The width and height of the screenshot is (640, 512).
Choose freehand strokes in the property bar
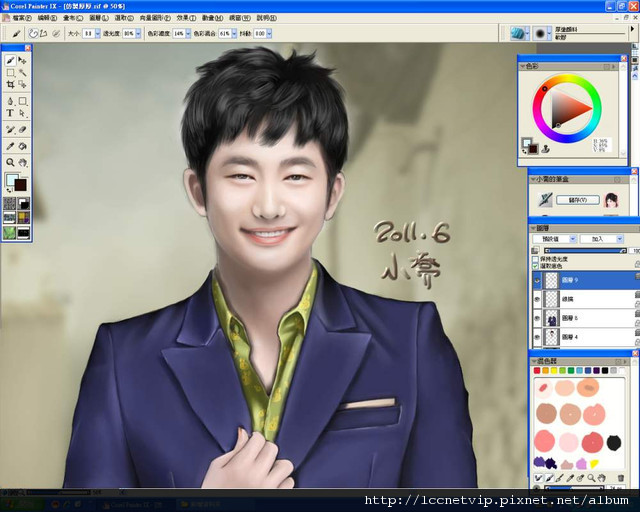click(x=33, y=33)
